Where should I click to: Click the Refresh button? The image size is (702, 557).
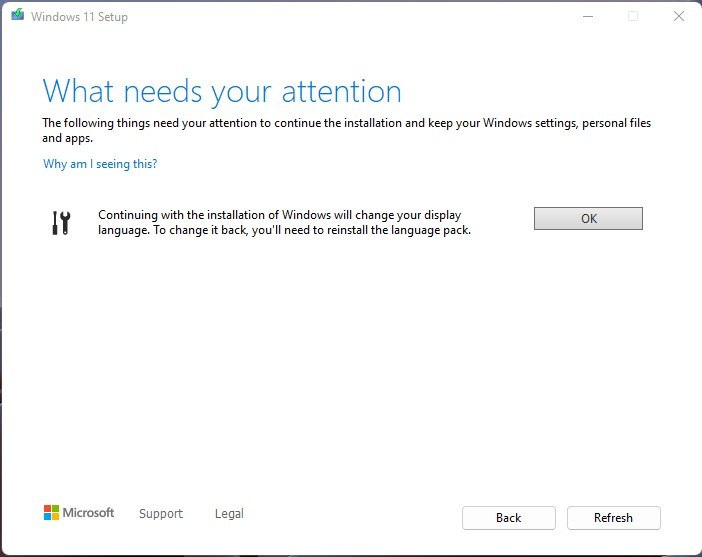[x=613, y=518]
